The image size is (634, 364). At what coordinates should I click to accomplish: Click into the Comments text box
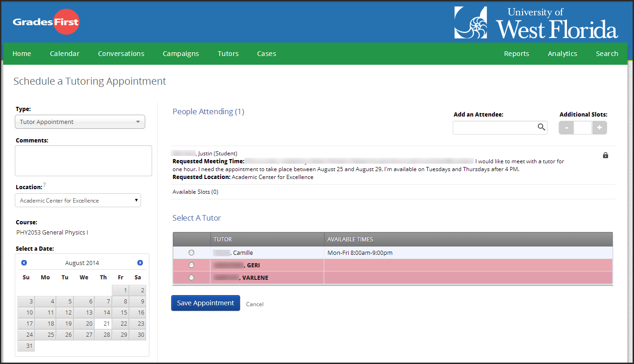[83, 160]
